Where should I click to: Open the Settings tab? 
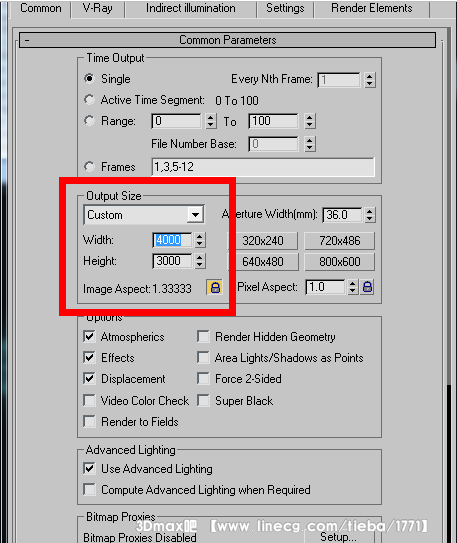[285, 8]
